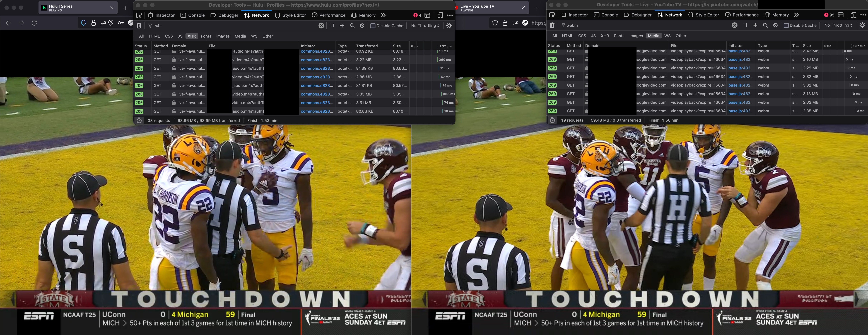The width and height of the screenshot is (868, 335).
Task: Expand more tools chevron in Hulu DevTools
Action: click(383, 15)
